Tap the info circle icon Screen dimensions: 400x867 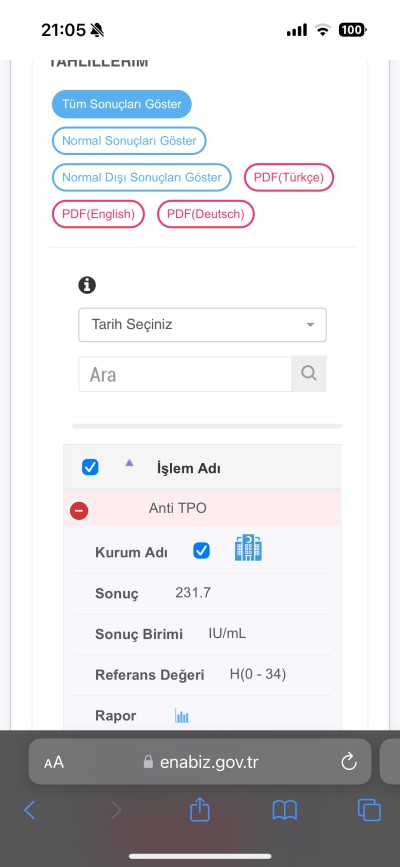tap(87, 285)
